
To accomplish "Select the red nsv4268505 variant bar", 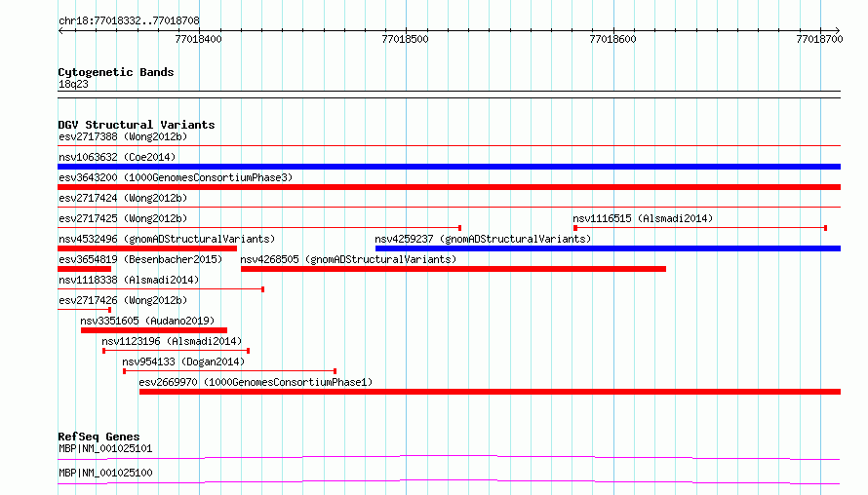I will [454, 269].
